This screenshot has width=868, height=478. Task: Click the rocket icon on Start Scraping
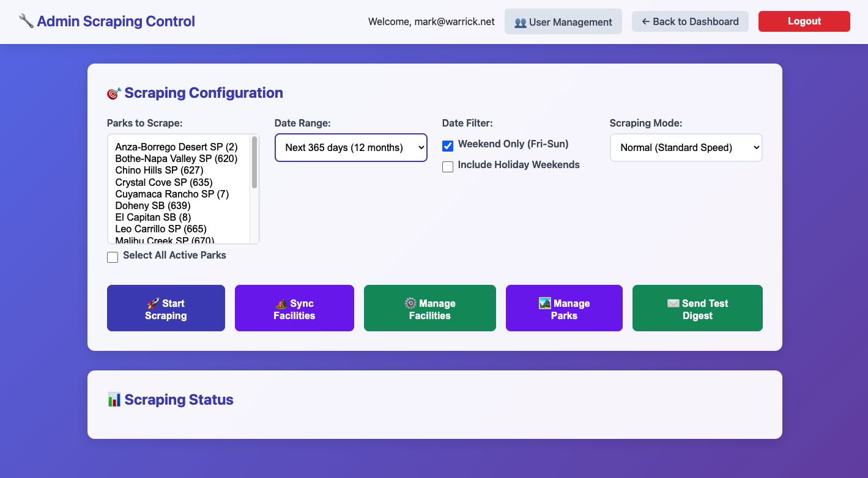click(x=154, y=303)
